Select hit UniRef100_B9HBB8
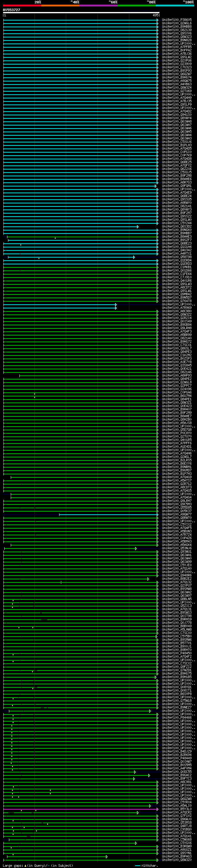 [x=176, y=26]
